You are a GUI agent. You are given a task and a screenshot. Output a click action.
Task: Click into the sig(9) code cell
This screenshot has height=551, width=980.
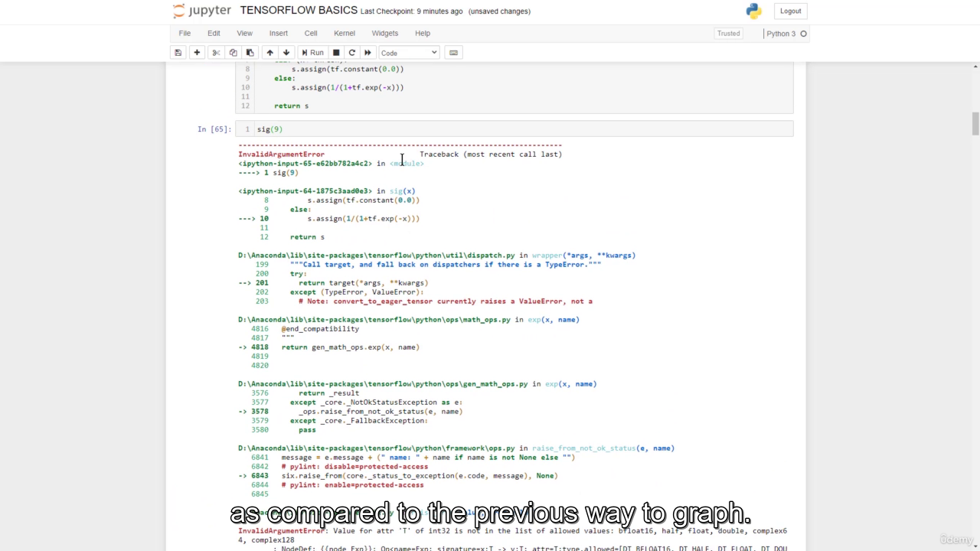tap(514, 129)
